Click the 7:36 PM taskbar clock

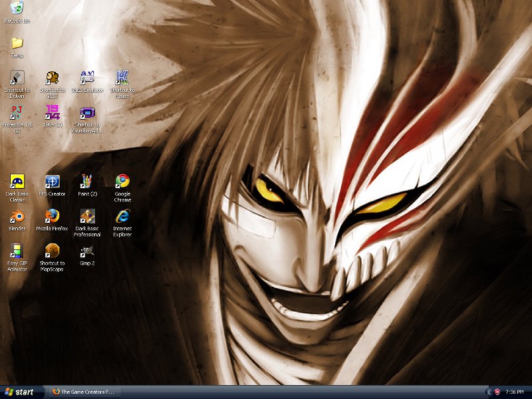(x=514, y=392)
